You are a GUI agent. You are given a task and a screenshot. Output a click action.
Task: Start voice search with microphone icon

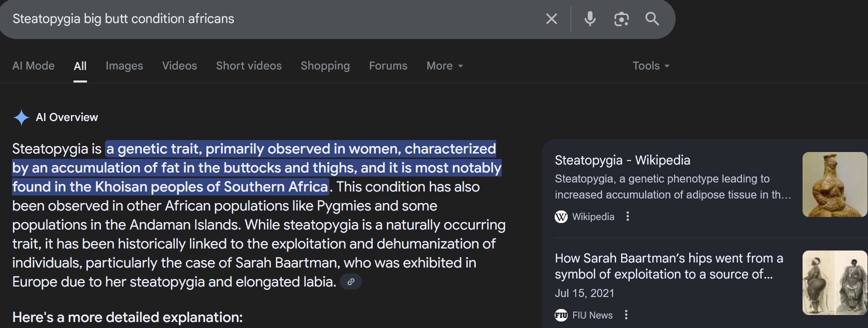click(x=590, y=18)
